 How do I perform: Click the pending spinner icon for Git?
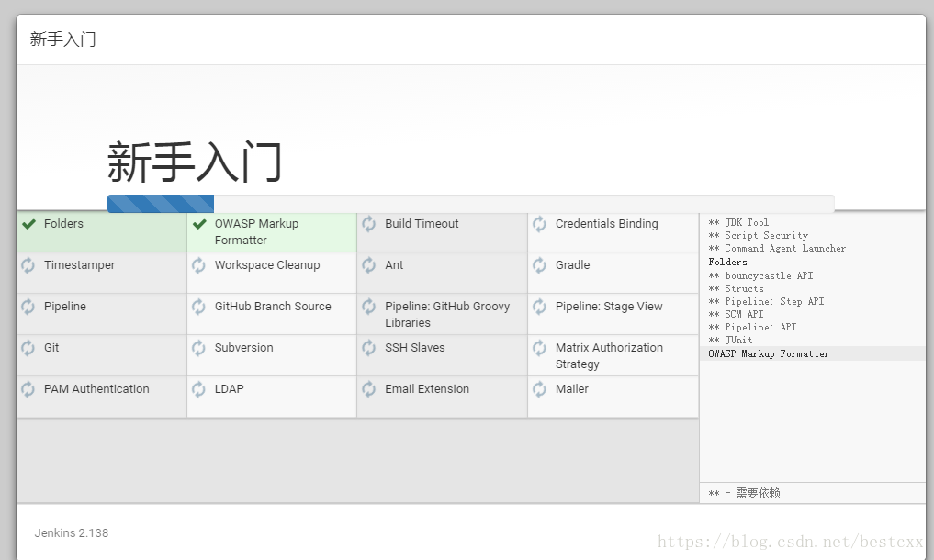tap(28, 348)
